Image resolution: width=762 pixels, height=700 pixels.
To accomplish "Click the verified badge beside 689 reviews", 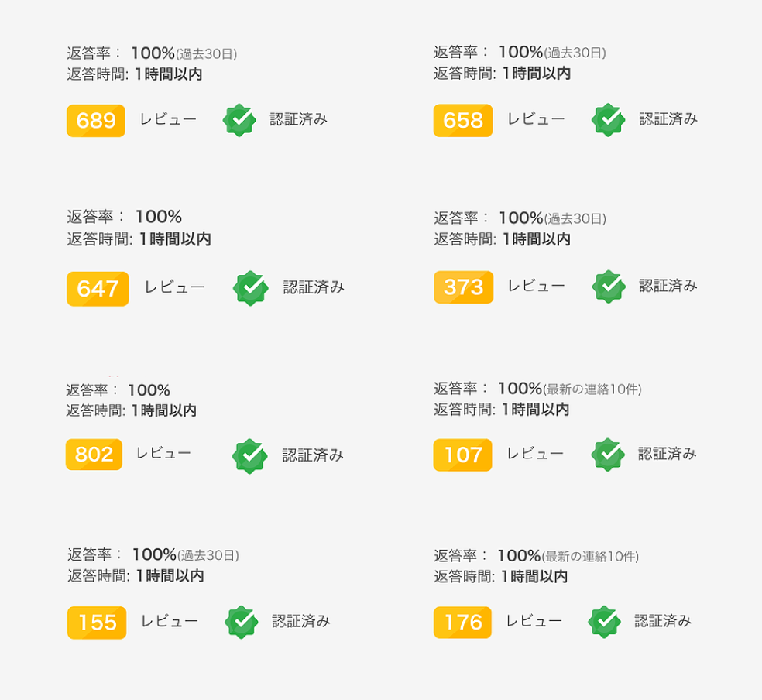I will 239,120.
